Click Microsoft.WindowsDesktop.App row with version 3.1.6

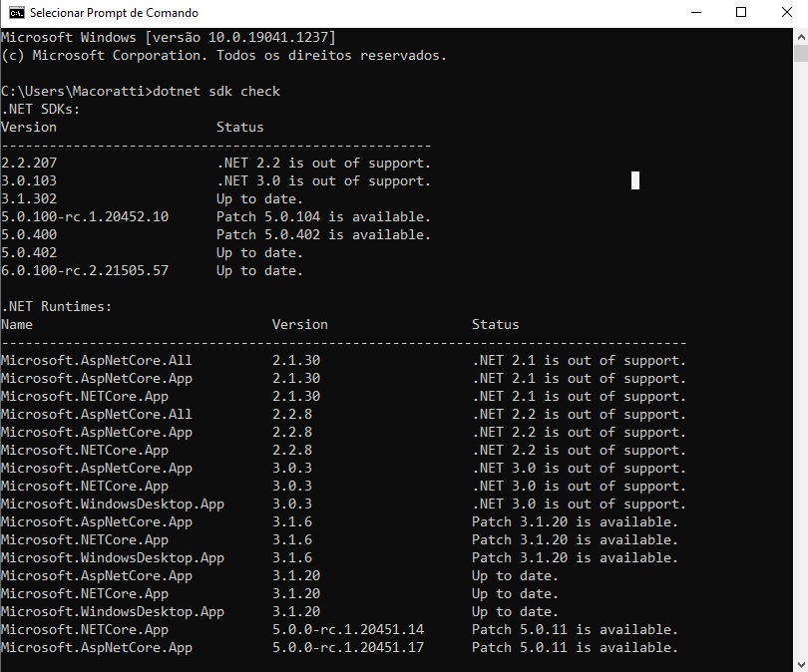[x=339, y=557]
